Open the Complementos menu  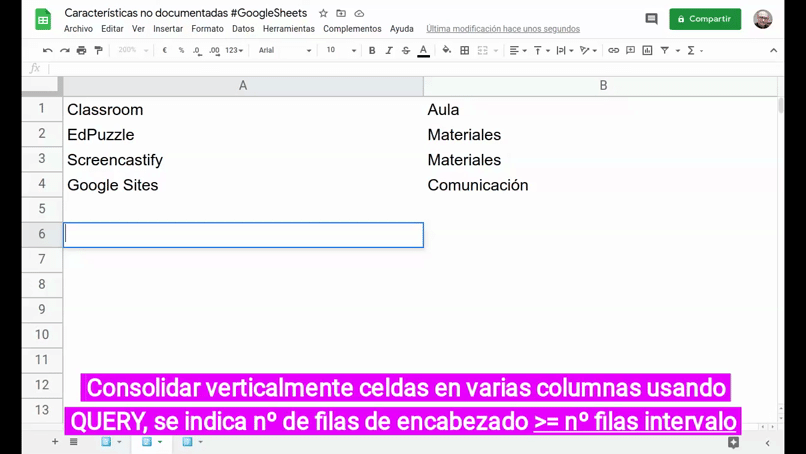(x=352, y=29)
